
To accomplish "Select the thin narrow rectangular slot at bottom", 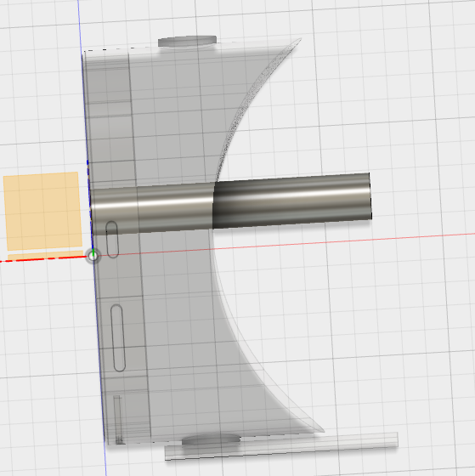I will (x=118, y=420).
